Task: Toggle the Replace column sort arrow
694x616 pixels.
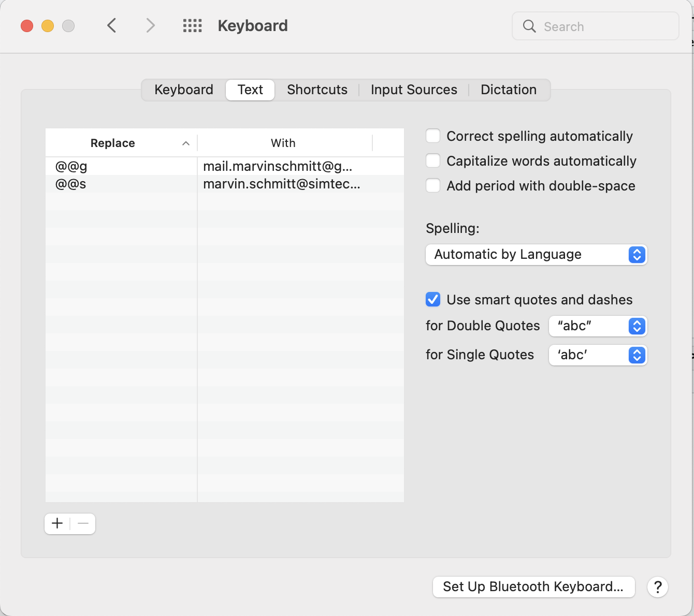Action: [186, 143]
